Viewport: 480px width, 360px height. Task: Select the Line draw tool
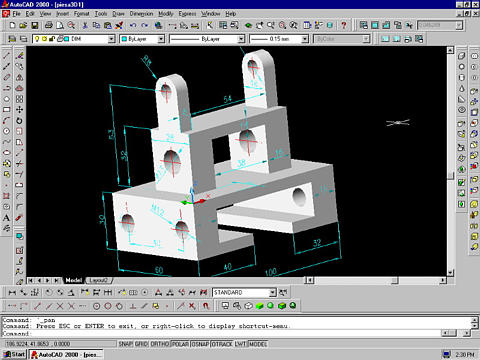point(6,56)
